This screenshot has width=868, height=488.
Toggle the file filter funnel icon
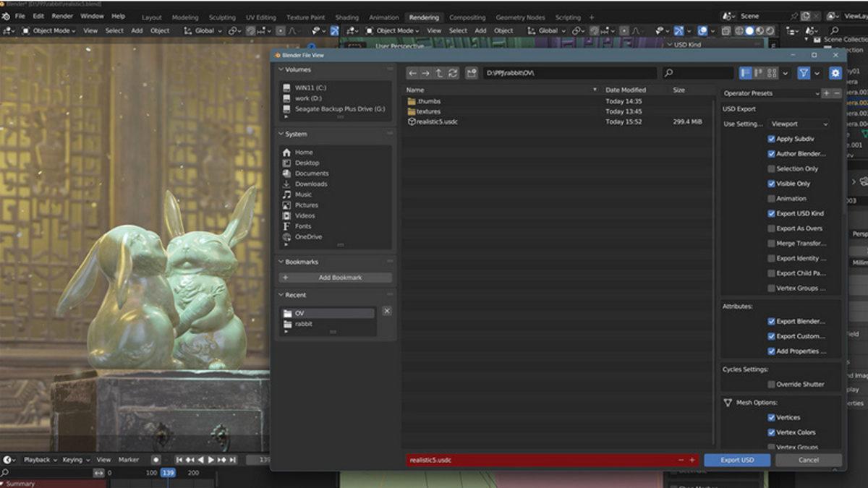click(x=804, y=73)
